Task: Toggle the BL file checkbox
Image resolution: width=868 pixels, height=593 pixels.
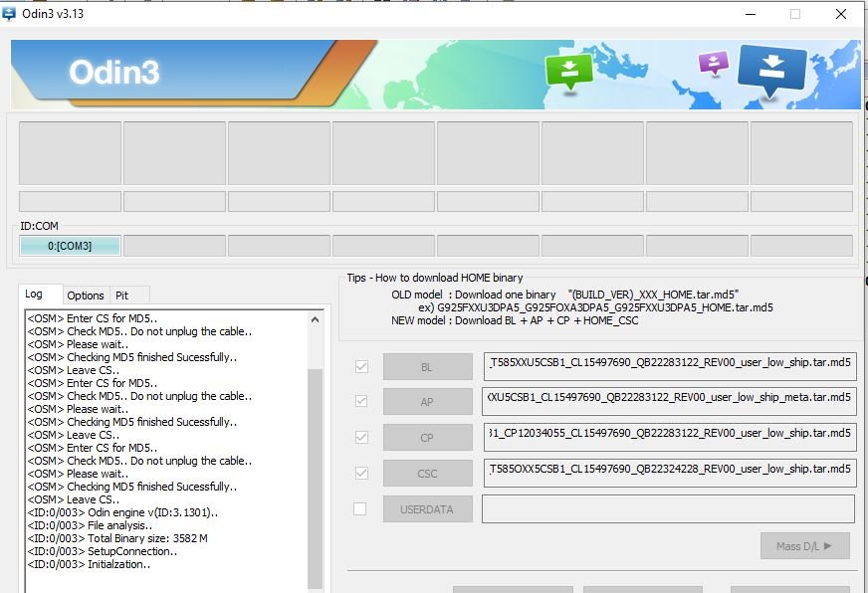Action: point(361,366)
